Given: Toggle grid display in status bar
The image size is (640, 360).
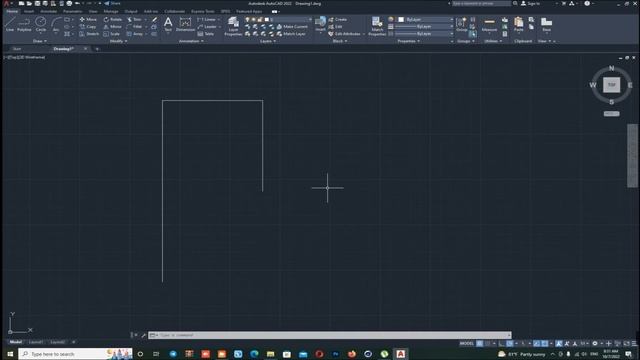Looking at the screenshot, I should point(480,344).
